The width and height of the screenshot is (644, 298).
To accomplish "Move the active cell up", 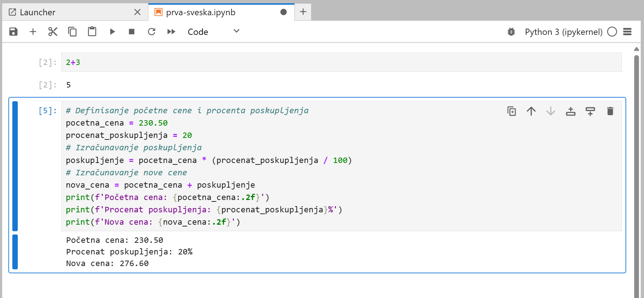I will point(531,111).
